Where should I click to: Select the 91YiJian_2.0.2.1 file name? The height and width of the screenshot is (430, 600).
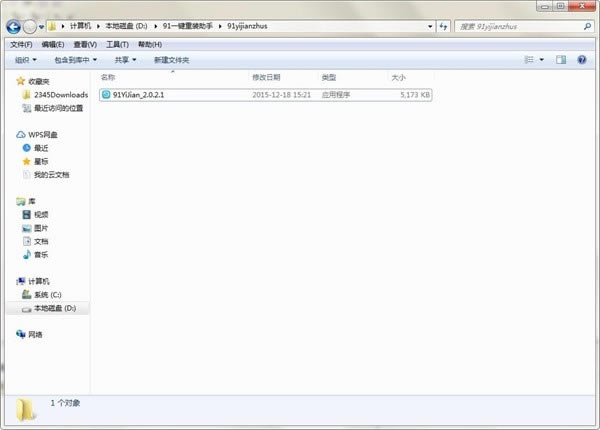pos(139,95)
